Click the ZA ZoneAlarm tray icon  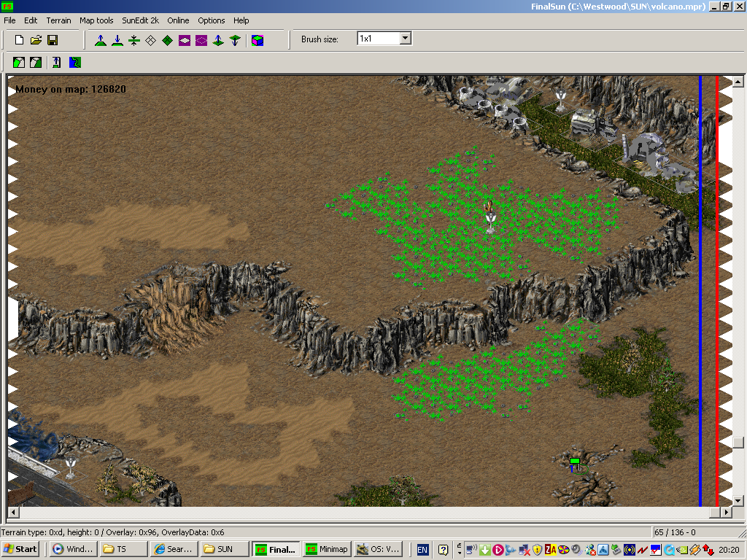coord(550,550)
